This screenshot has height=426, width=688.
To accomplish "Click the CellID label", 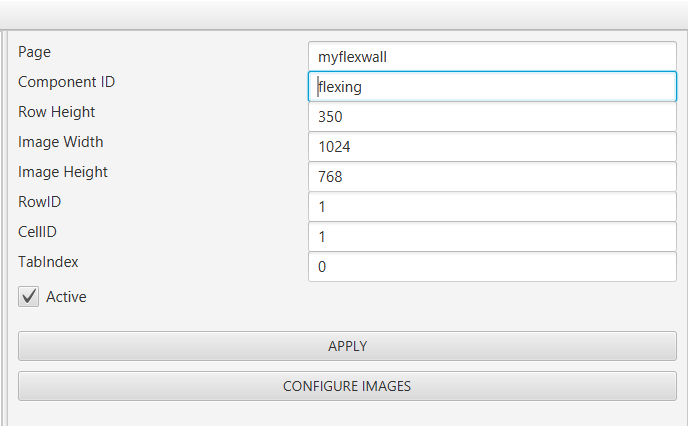I will [x=37, y=232].
